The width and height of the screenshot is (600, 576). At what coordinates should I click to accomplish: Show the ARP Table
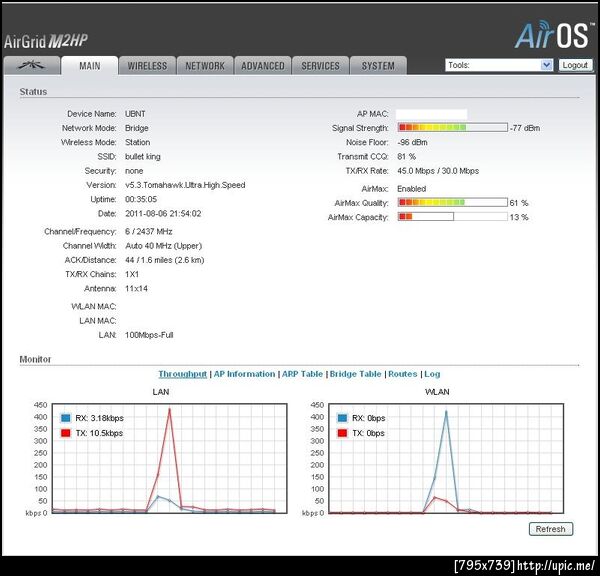click(x=302, y=374)
